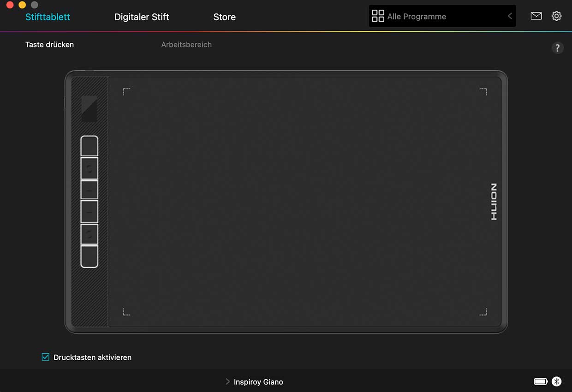
Task: Open the Digitaler Stift tab
Action: pyautogui.click(x=142, y=17)
